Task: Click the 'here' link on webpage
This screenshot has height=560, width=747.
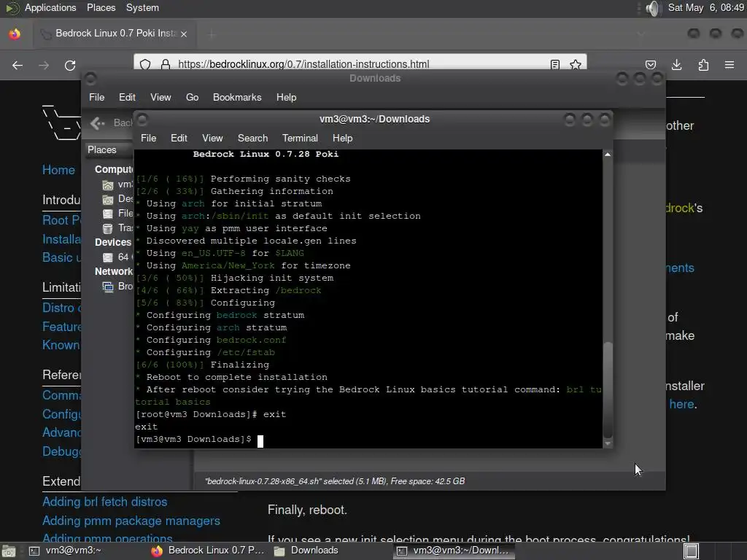Action: (681, 404)
